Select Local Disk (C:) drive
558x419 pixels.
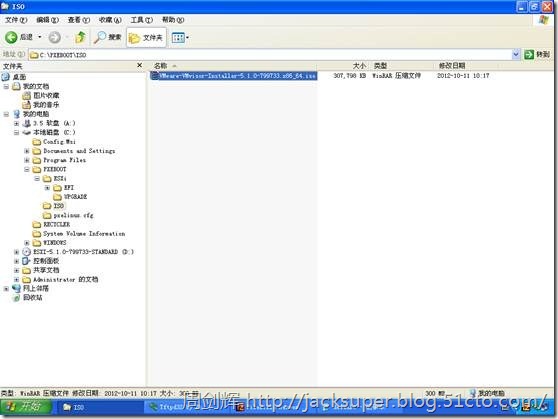point(54,132)
